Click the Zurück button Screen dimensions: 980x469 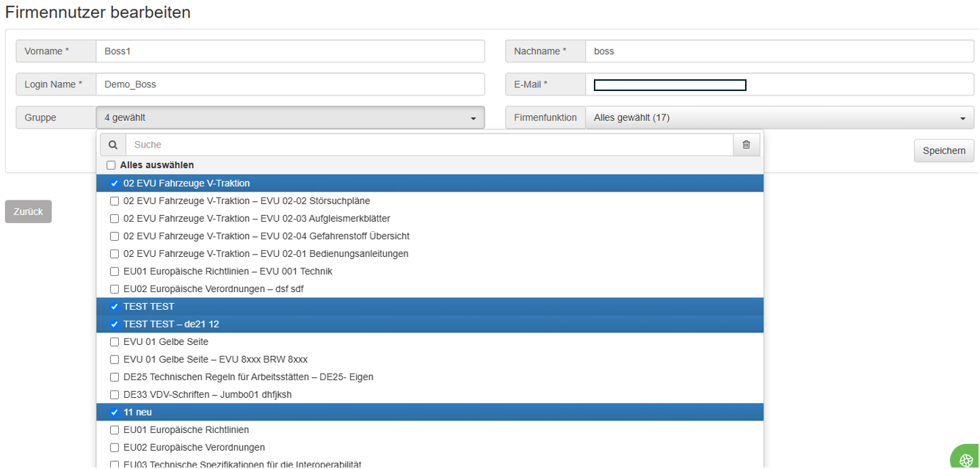click(28, 211)
